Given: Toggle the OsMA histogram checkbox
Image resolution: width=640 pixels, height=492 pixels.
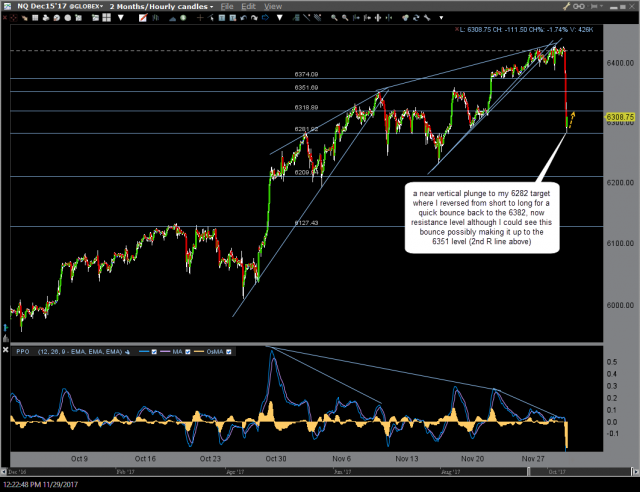Looking at the screenshot, I should 229,352.
